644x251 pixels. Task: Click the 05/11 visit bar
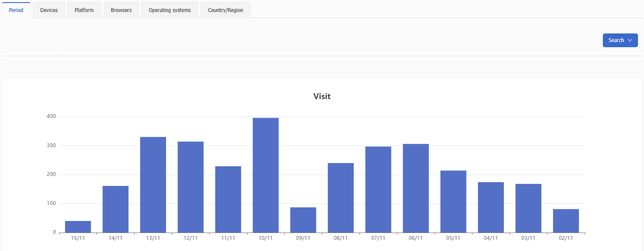(x=453, y=201)
